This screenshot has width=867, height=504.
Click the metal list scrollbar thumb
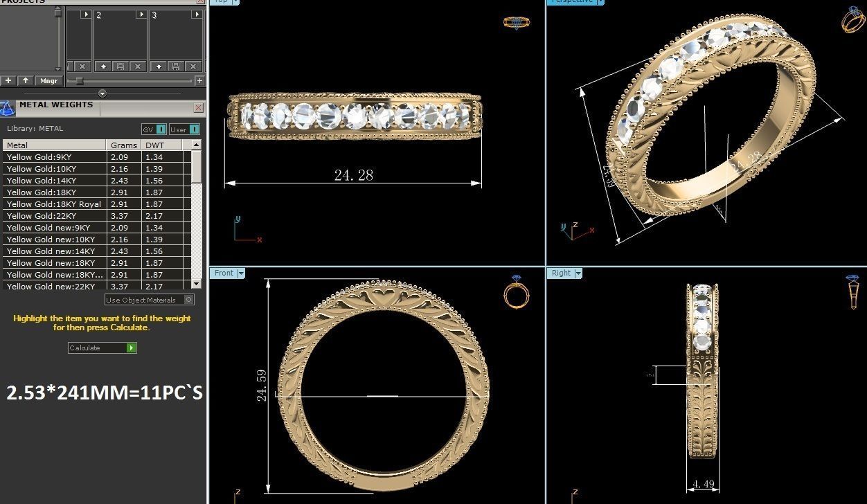[197, 166]
